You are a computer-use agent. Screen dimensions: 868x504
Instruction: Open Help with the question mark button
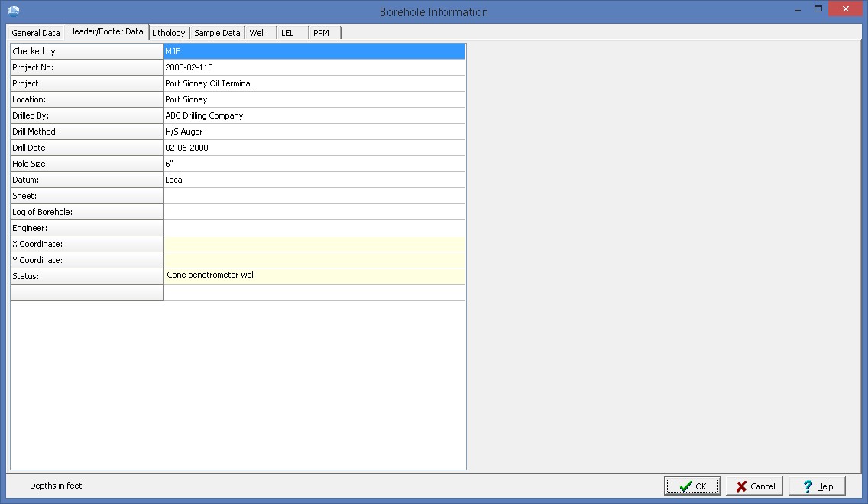point(817,486)
